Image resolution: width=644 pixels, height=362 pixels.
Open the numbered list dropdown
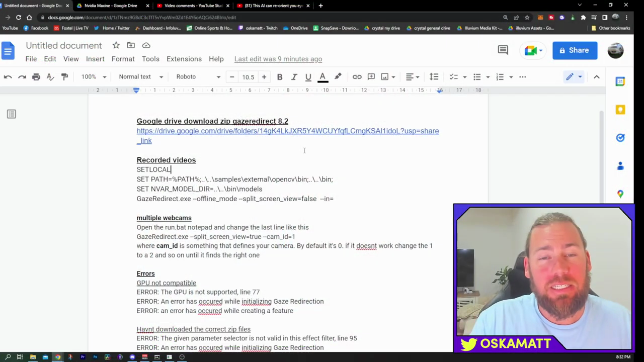point(504,77)
